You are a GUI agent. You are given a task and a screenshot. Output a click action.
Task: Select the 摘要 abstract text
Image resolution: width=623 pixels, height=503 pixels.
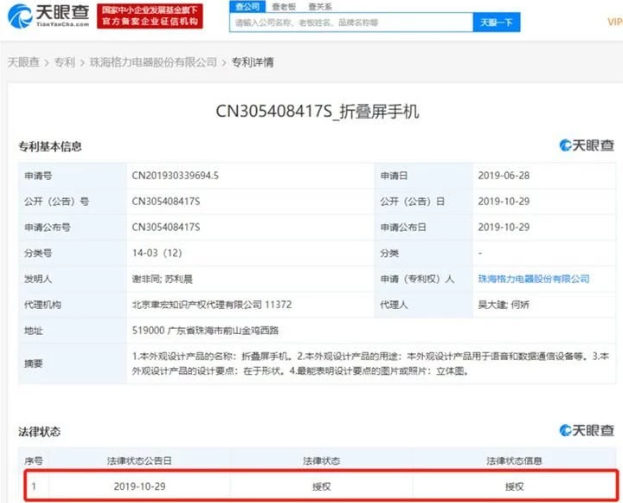(370, 364)
